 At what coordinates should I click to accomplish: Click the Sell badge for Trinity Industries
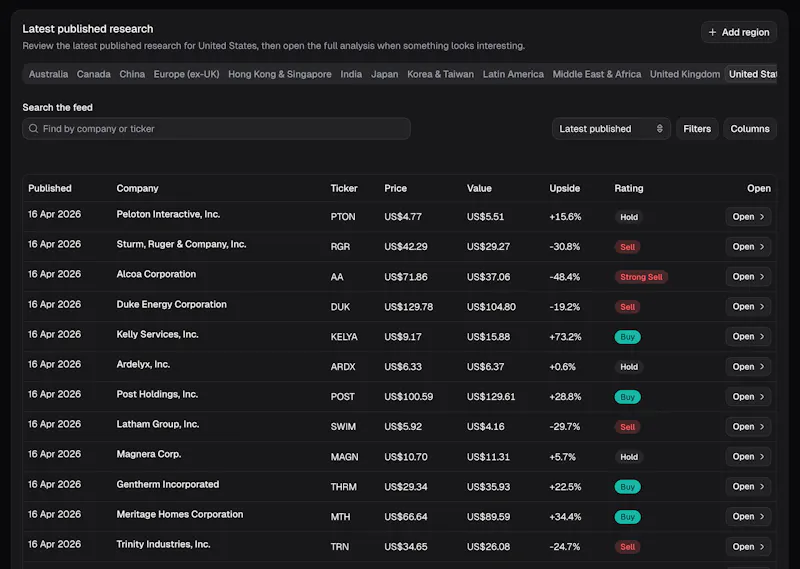click(x=628, y=547)
